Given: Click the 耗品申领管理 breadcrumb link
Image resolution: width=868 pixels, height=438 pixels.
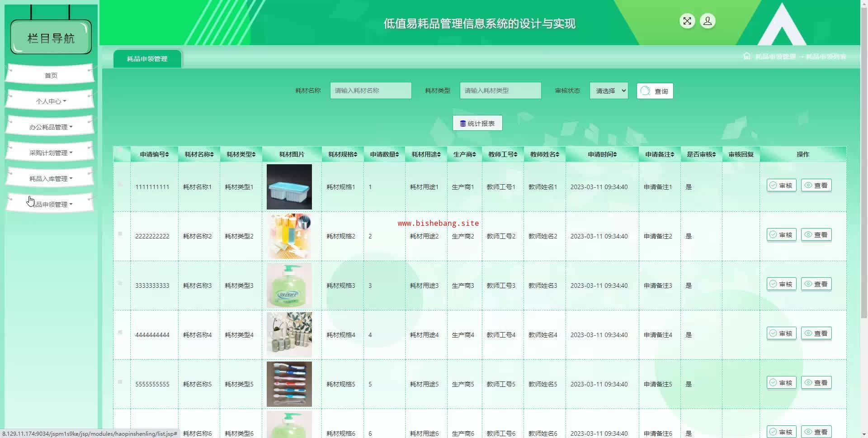Looking at the screenshot, I should click(775, 57).
